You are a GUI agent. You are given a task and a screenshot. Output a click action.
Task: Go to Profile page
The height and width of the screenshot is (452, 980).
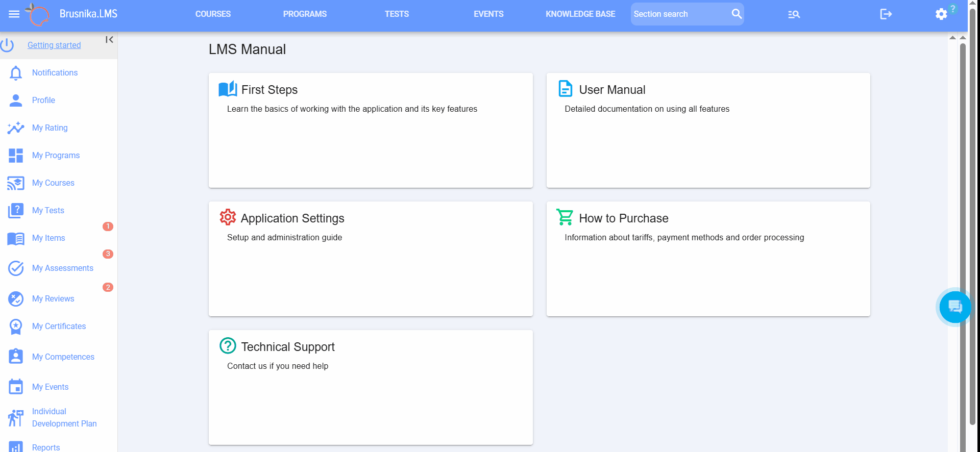pos(43,101)
